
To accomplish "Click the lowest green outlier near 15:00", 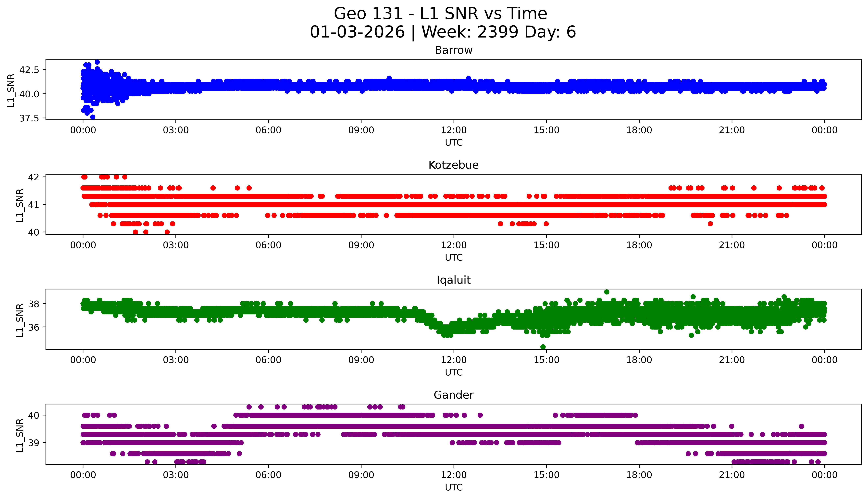I will click(543, 347).
